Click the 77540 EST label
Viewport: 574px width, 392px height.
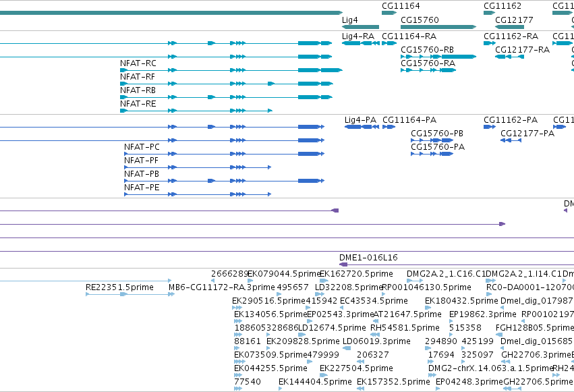[x=248, y=382]
